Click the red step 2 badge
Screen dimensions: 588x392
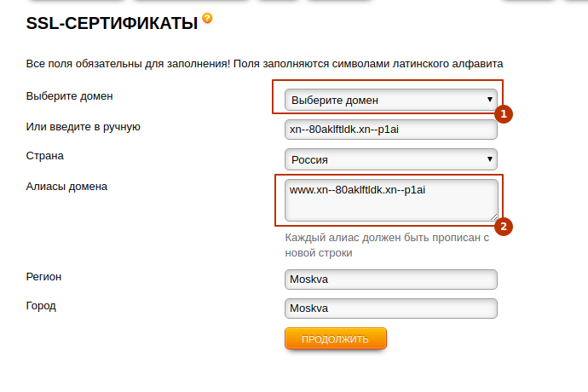coord(504,227)
